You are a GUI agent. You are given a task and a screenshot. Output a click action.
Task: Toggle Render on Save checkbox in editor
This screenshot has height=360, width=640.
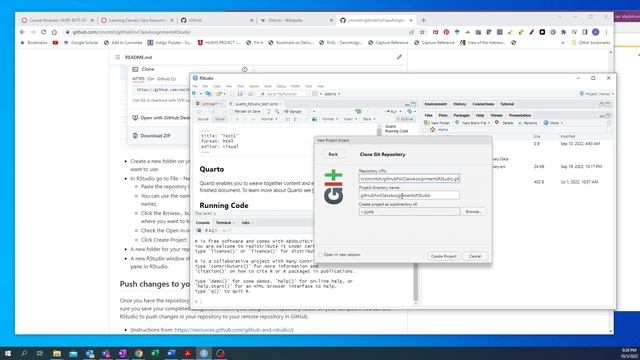pyautogui.click(x=231, y=111)
